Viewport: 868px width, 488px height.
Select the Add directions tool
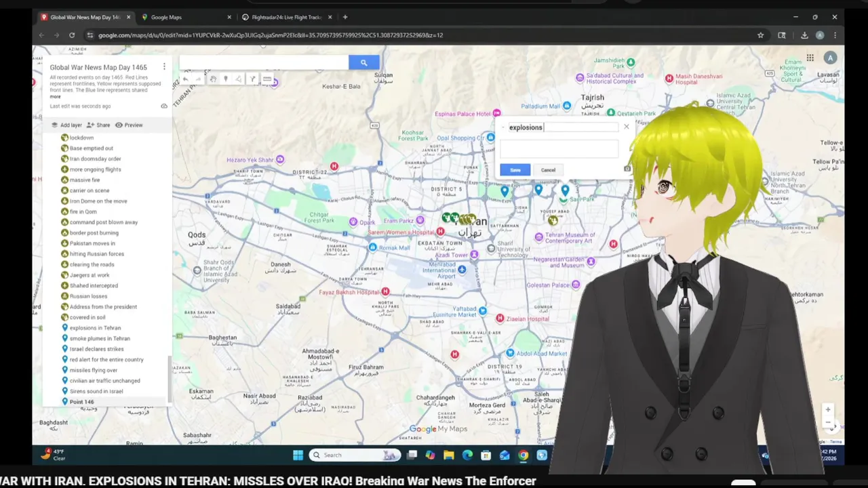tap(252, 79)
